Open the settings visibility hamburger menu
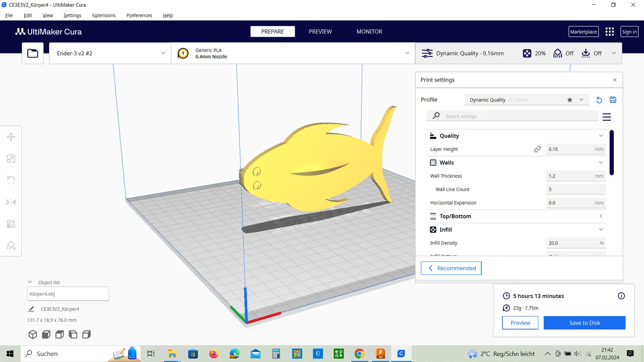This screenshot has width=644, height=362. (x=607, y=117)
